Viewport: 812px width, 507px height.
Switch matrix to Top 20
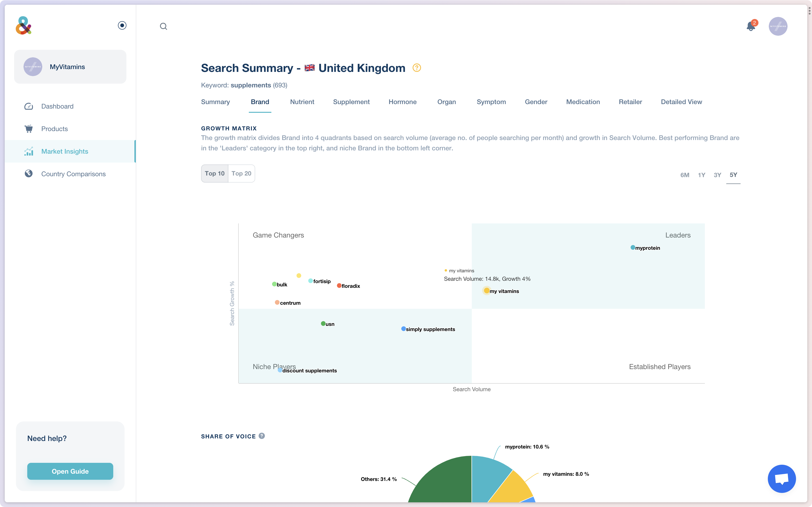(241, 173)
